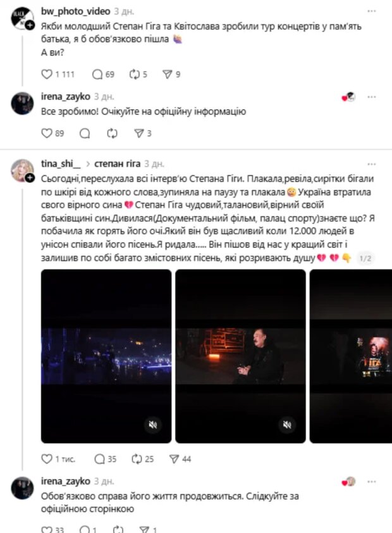
Task: Open irena_zayko profile from second reply
Action: point(66,481)
